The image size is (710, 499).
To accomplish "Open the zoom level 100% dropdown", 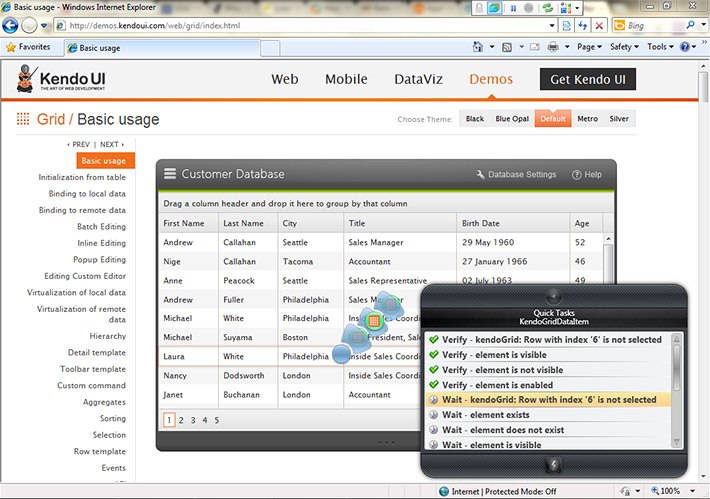I will point(692,491).
